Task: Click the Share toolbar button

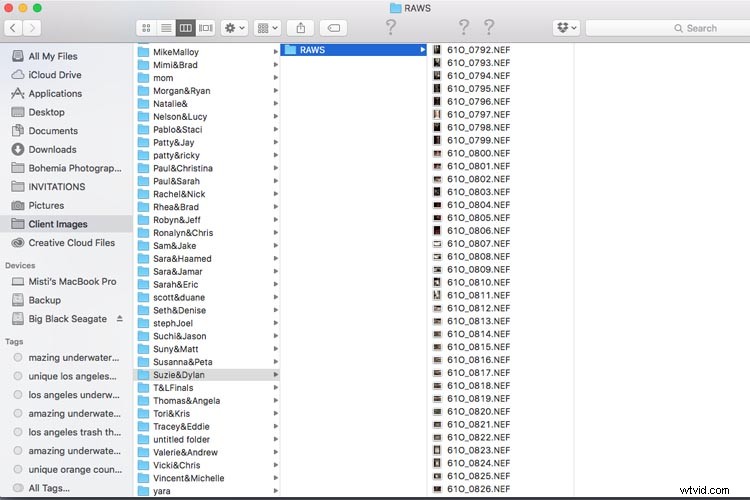Action: click(x=300, y=28)
